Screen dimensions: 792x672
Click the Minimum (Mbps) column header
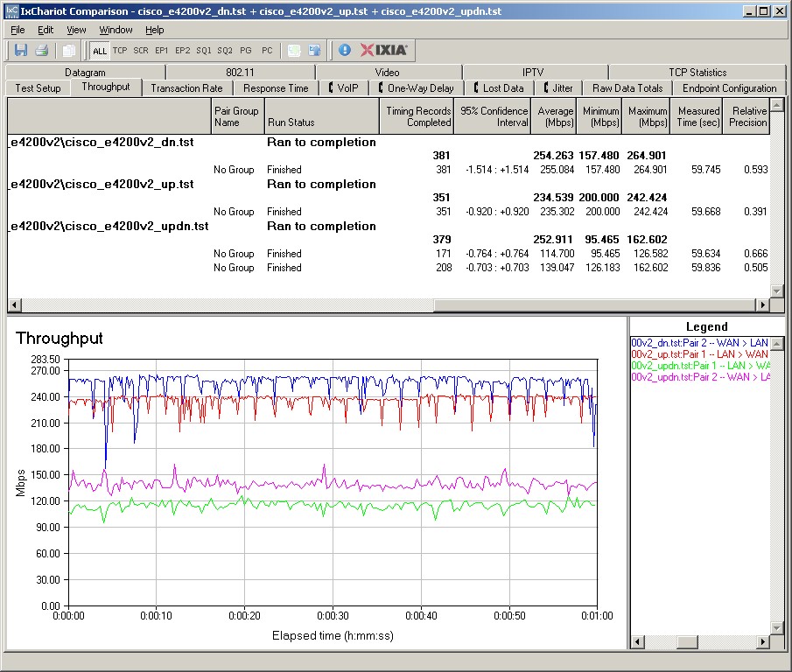(599, 116)
